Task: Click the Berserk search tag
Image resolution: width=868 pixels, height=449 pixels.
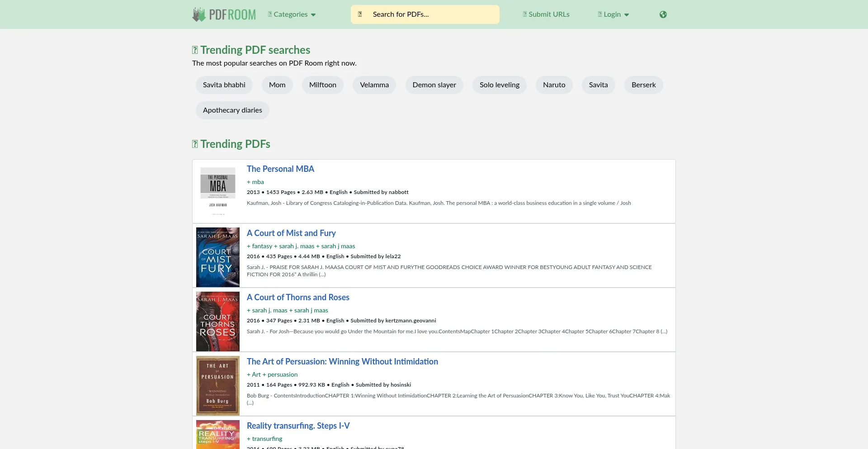Action: pyautogui.click(x=643, y=85)
